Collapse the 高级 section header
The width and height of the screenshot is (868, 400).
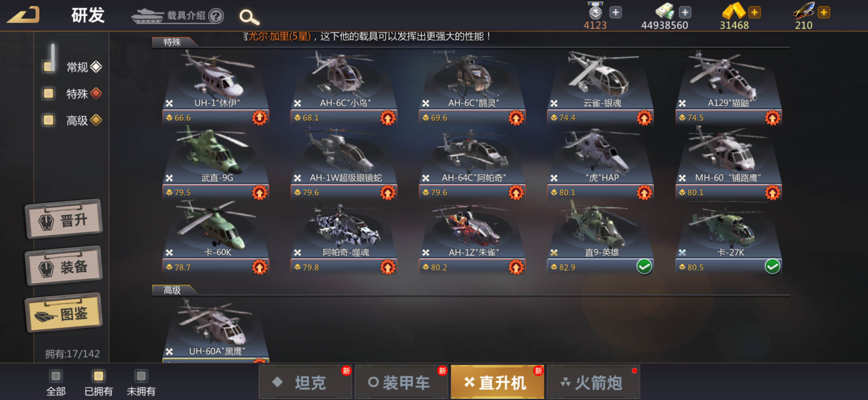tap(173, 290)
